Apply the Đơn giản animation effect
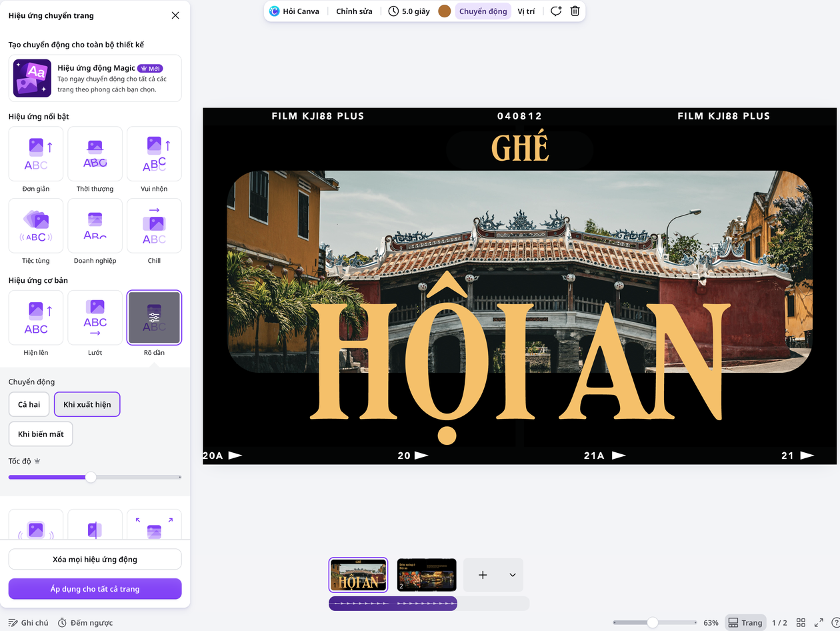This screenshot has height=631, width=840. (x=36, y=154)
